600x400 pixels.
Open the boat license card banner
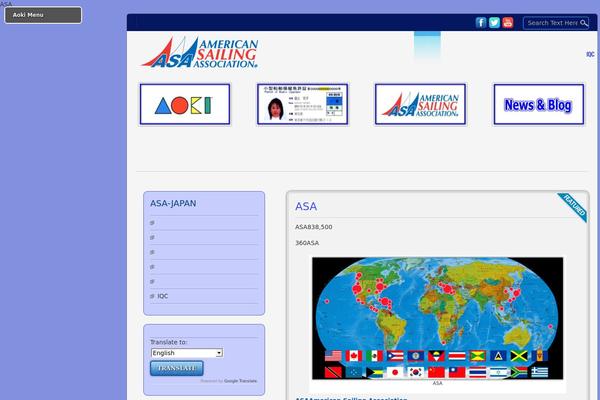[302, 104]
